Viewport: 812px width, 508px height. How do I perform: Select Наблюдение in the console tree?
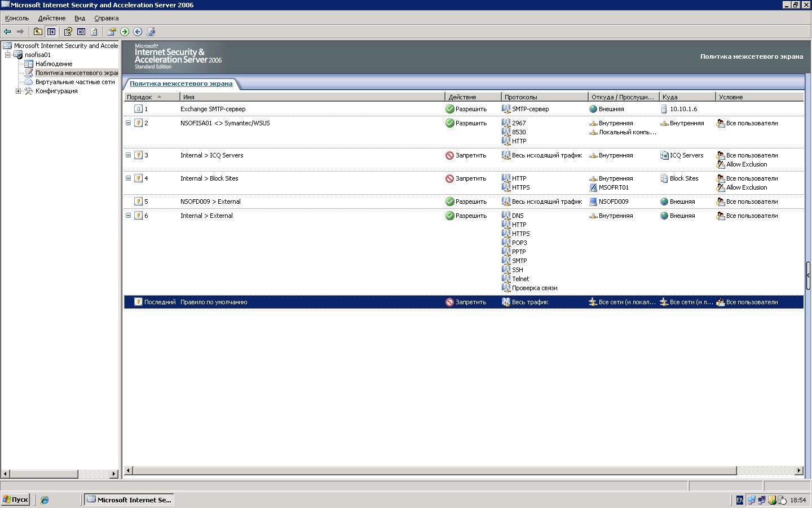54,64
